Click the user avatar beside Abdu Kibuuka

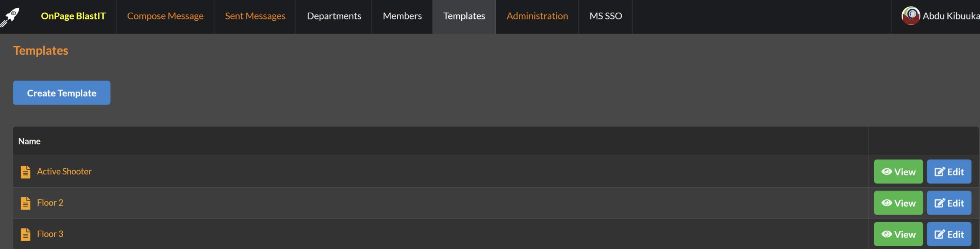[910, 16]
